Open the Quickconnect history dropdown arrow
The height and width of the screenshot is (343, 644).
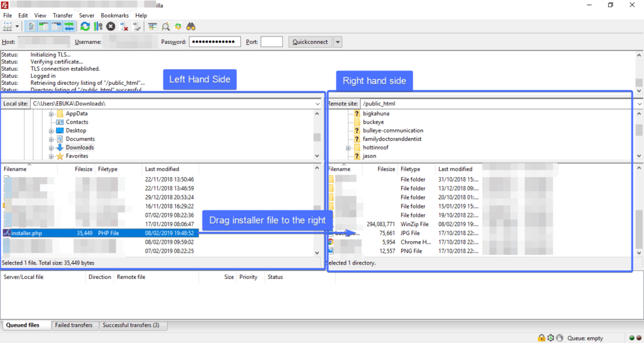[338, 42]
